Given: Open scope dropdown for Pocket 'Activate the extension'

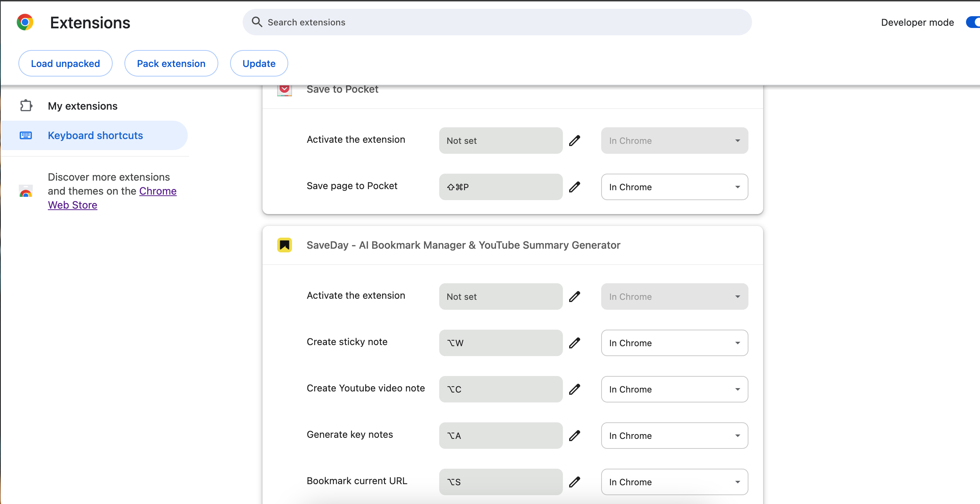Looking at the screenshot, I should (674, 141).
